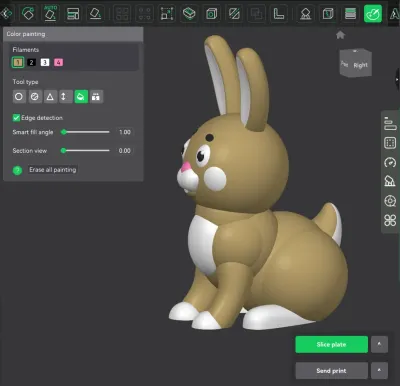Click the green help question mark icon
The width and height of the screenshot is (400, 386).
pos(17,170)
